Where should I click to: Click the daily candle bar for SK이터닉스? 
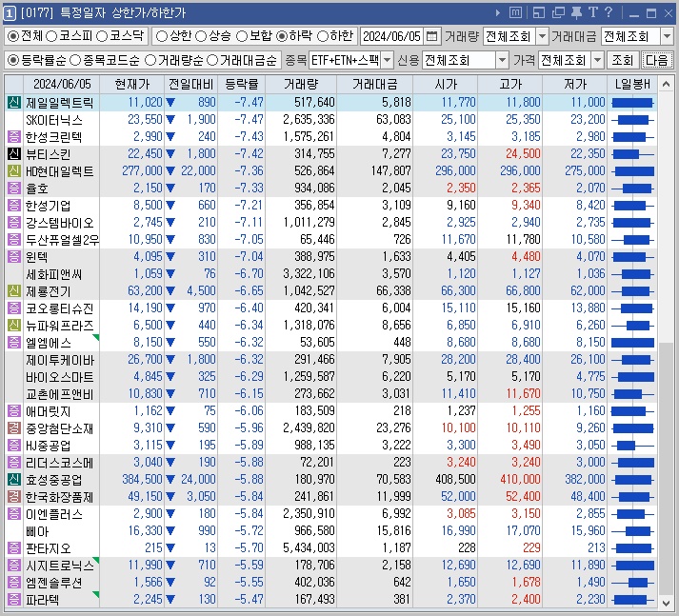[x=632, y=119]
